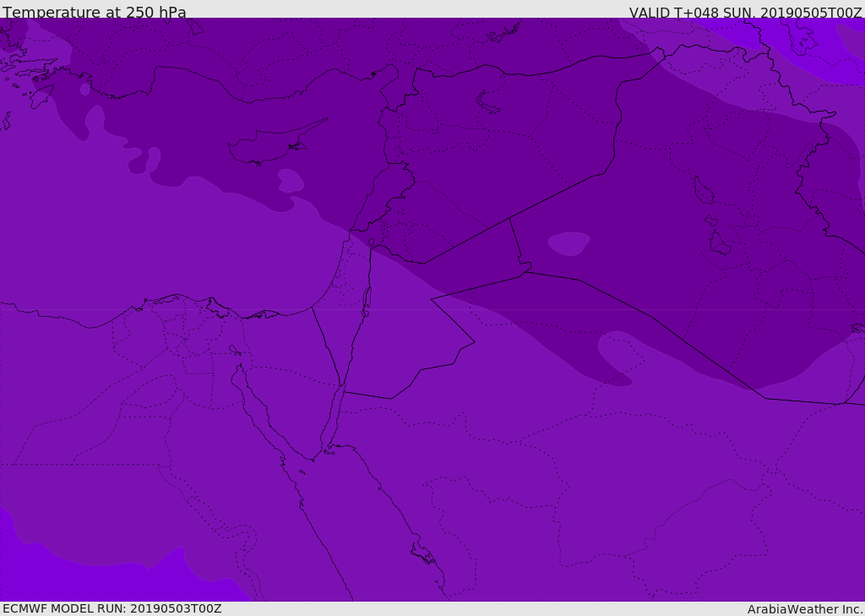Click the 'ECMWF MODEL RUN: 20190503T00Z' text
This screenshot has width=865, height=616.
(112, 608)
